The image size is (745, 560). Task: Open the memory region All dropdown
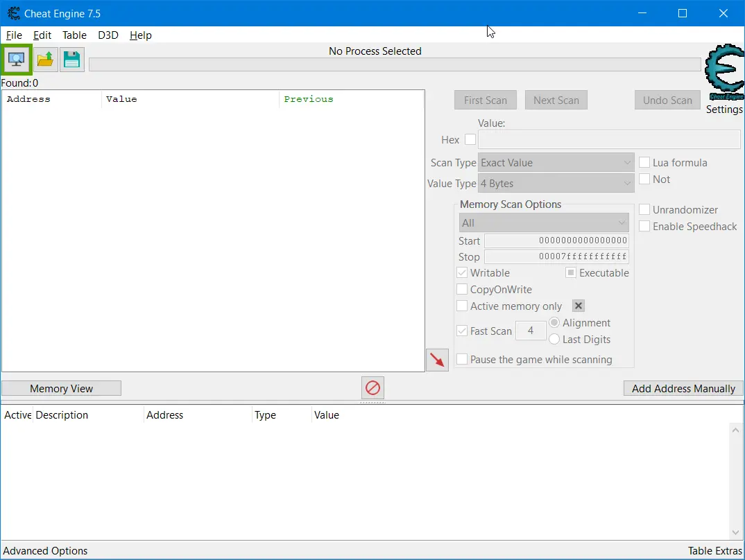pos(544,222)
